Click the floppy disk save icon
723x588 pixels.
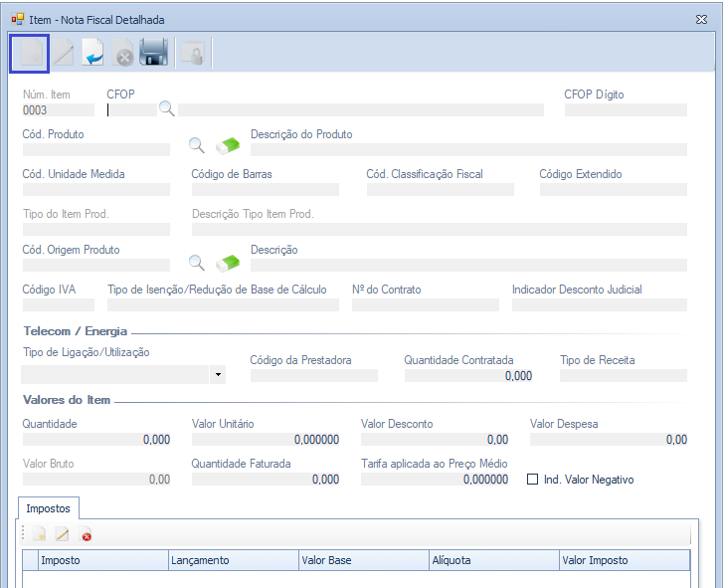click(153, 54)
